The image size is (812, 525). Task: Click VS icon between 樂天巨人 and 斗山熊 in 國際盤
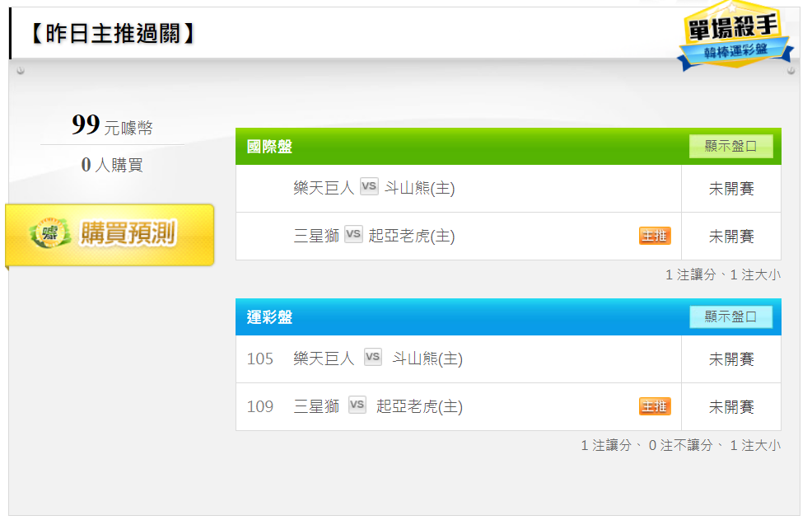tap(369, 186)
